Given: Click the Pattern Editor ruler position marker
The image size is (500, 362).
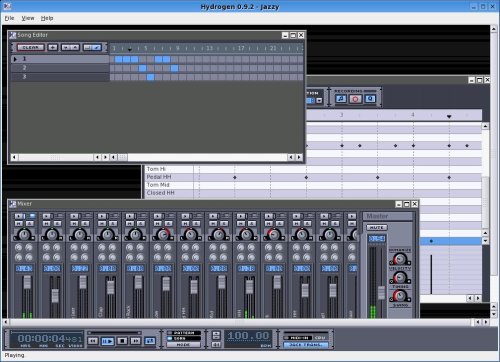Looking at the screenshot, I should click(449, 117).
